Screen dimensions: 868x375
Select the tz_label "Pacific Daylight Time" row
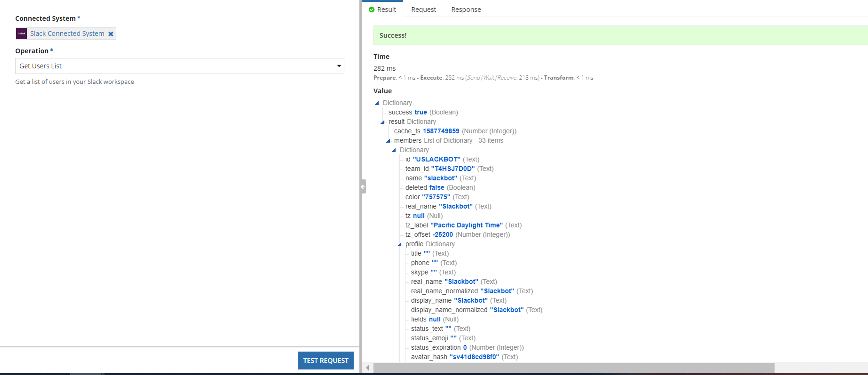tap(463, 225)
